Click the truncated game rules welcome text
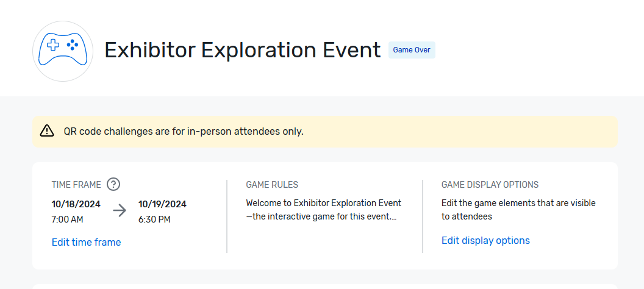The width and height of the screenshot is (644, 289). point(324,210)
